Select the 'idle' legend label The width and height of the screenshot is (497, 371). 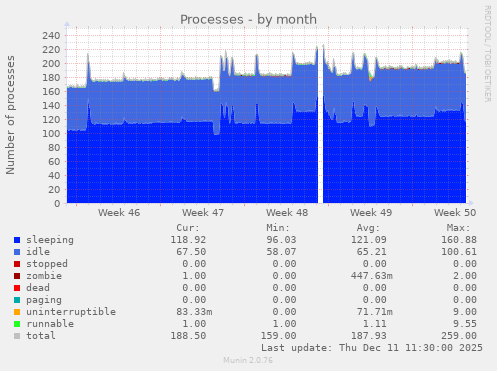point(38,252)
